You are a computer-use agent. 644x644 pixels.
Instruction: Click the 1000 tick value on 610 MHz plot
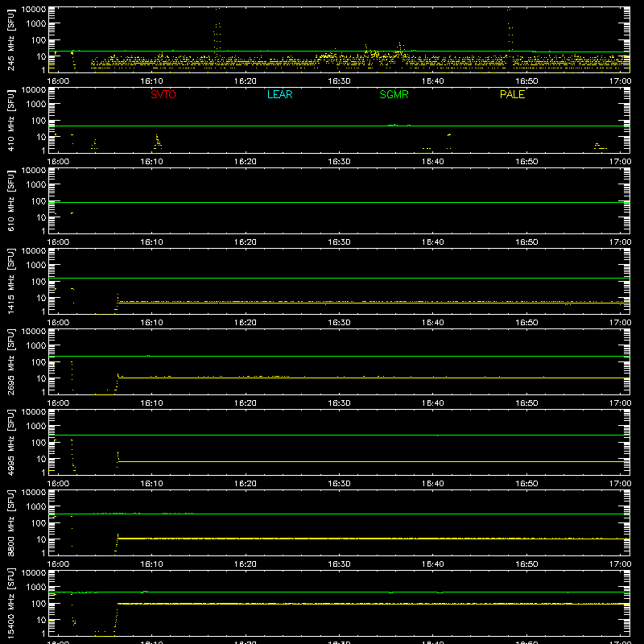coord(36,185)
